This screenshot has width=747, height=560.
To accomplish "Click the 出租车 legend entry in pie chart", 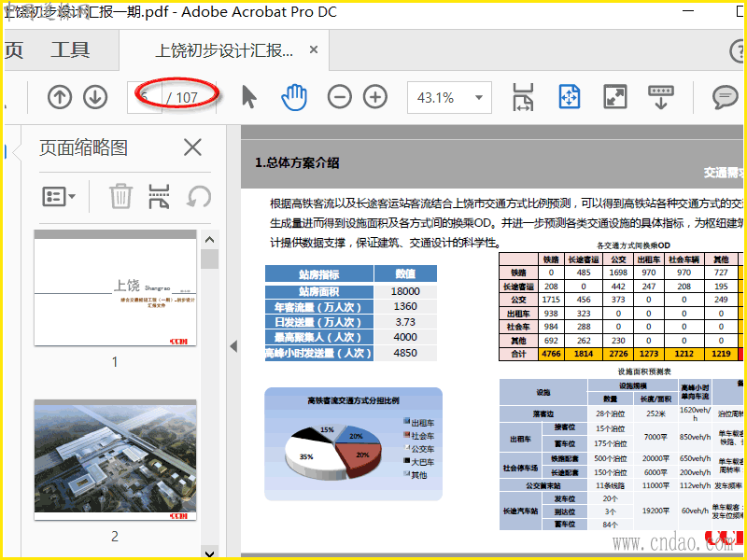I will [419, 423].
